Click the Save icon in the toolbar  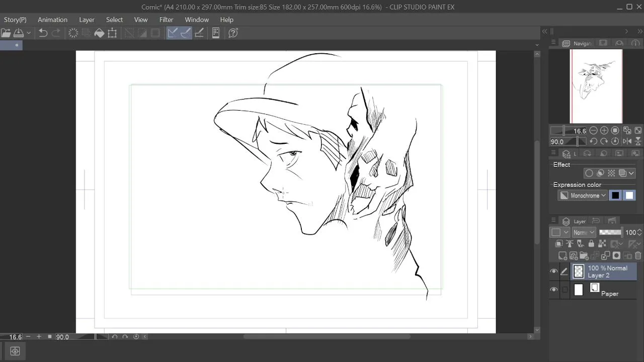(19, 33)
